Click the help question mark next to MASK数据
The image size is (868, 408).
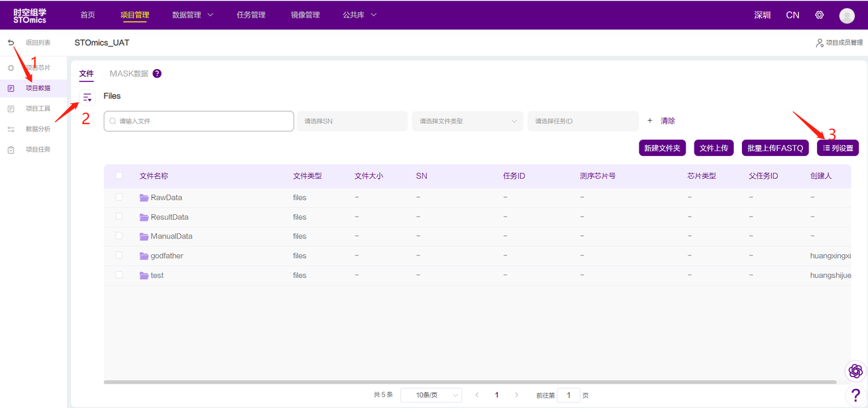pos(157,74)
